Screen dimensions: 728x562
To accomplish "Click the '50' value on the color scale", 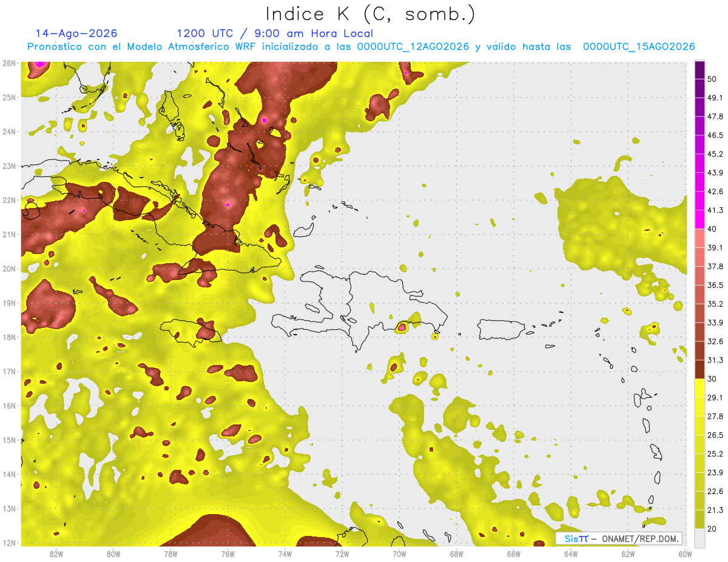I will point(712,79).
